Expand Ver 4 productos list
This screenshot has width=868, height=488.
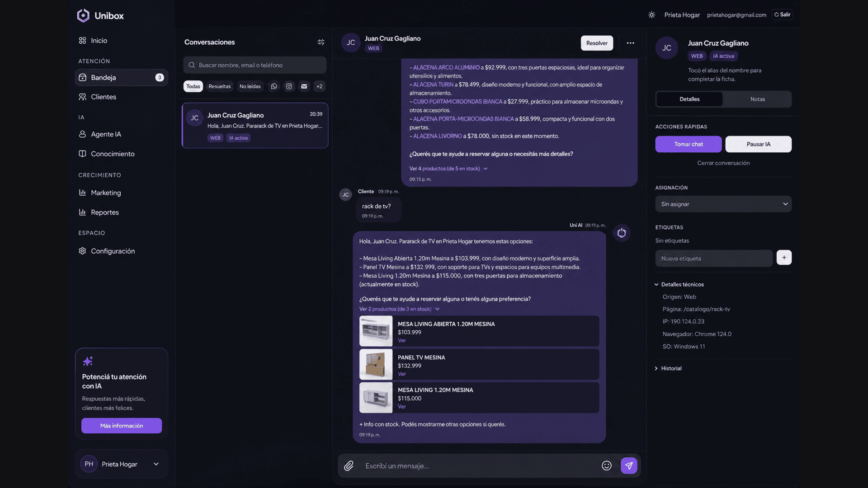448,169
